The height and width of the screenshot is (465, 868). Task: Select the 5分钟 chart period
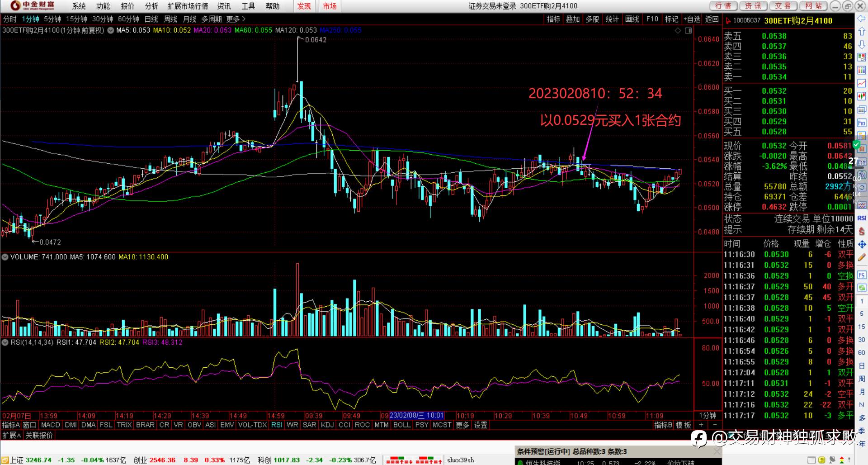[52, 19]
